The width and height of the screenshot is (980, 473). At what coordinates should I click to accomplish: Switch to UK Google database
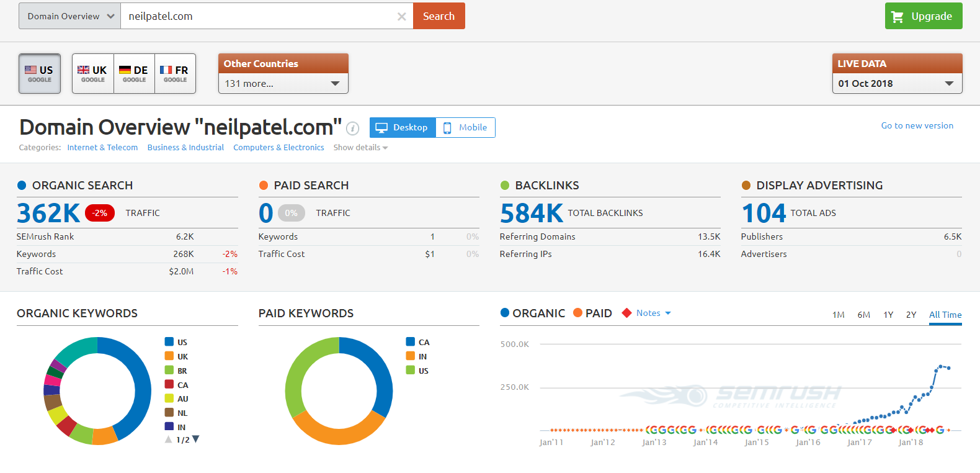[92, 73]
